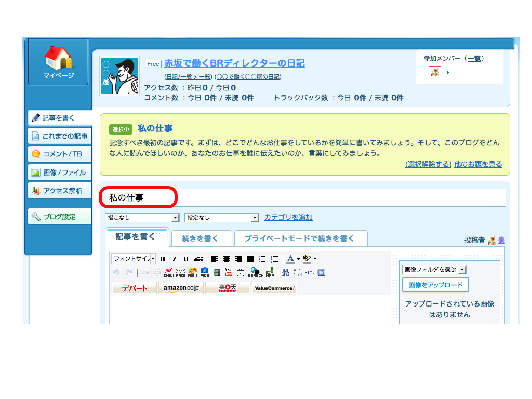This screenshot has width=532, height=399.
Task: Click the undo arrow icon
Action: (x=116, y=272)
